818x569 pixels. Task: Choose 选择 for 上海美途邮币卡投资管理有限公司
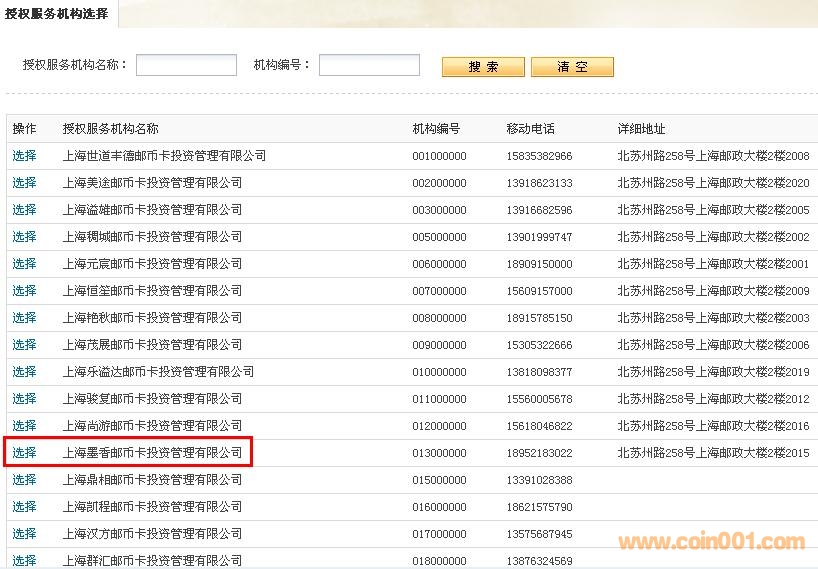24,183
